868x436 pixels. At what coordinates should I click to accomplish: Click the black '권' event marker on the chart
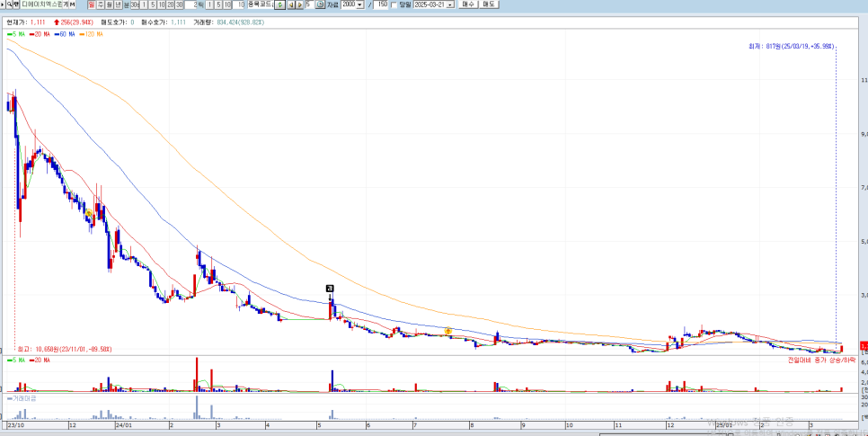pos(330,288)
